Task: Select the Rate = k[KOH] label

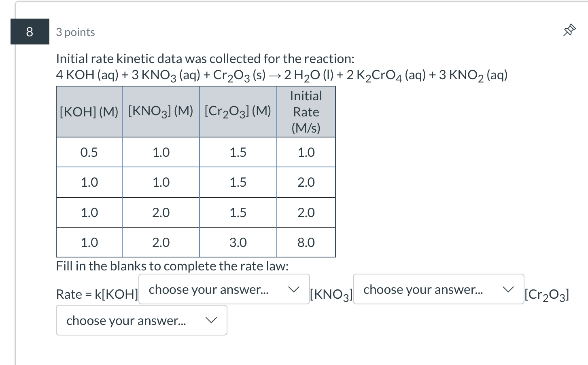Action: [x=97, y=294]
